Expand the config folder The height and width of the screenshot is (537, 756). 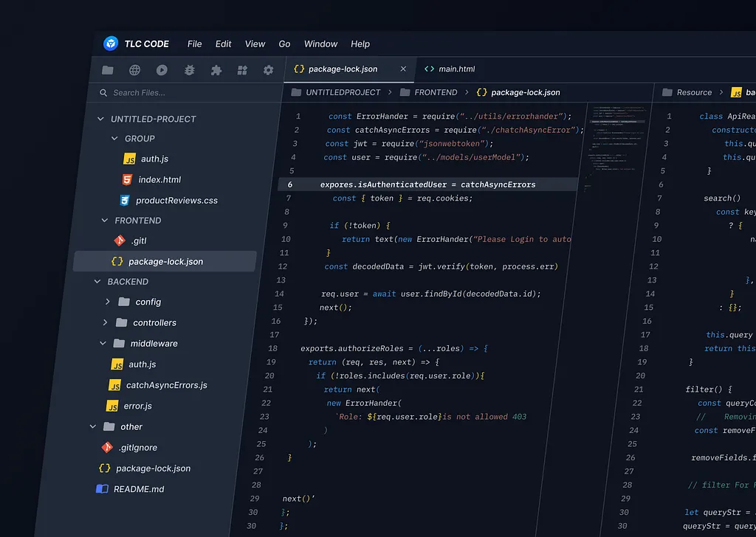click(108, 302)
